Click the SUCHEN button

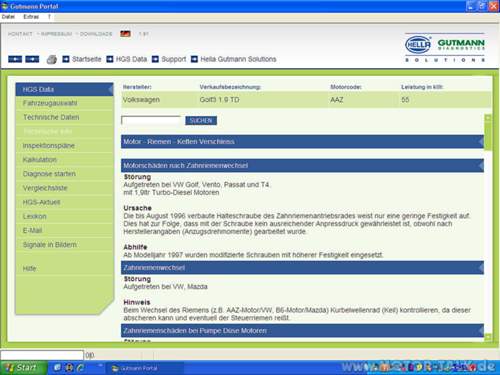point(201,121)
